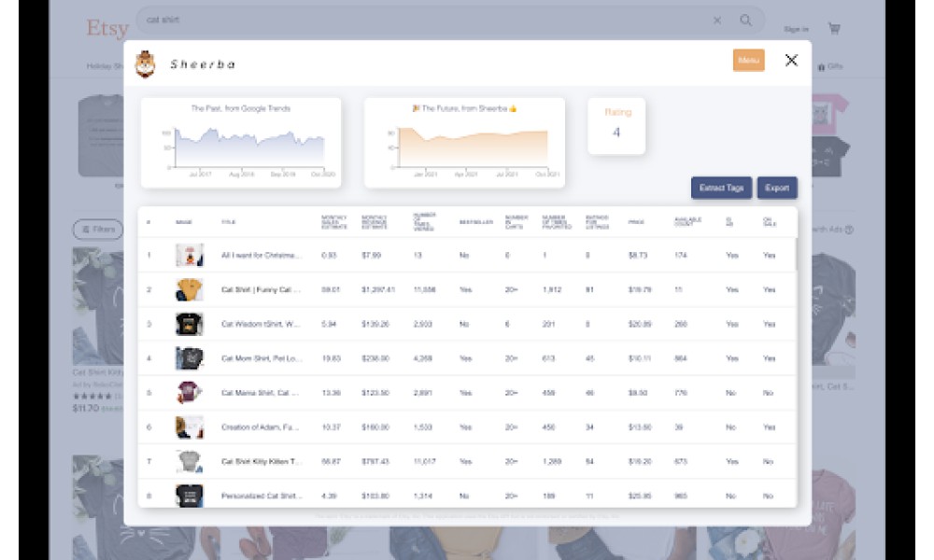The height and width of the screenshot is (560, 934).
Task: Click the Etsy logo
Action: tap(107, 28)
